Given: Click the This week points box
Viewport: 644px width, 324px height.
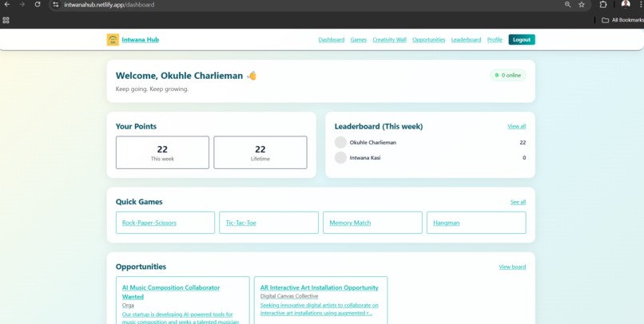Looking at the screenshot, I should (162, 152).
